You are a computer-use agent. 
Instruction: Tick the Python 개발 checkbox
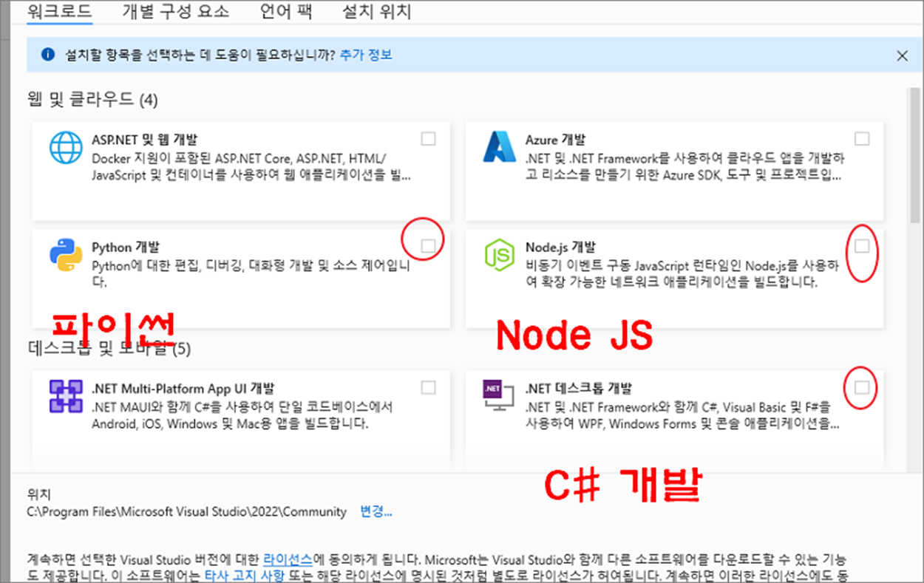point(428,247)
